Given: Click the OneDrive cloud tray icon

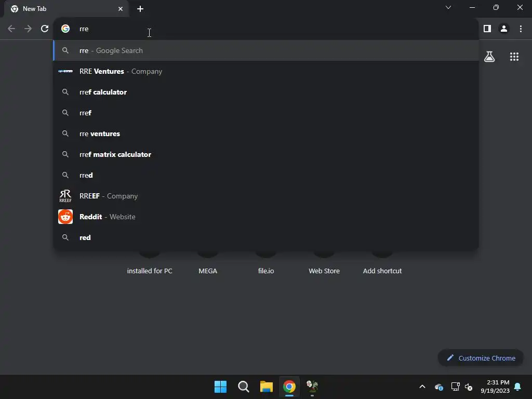Looking at the screenshot, I should (x=438, y=387).
